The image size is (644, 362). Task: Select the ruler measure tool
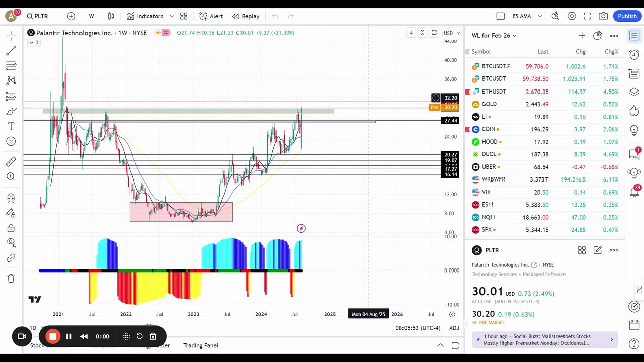pyautogui.click(x=11, y=161)
